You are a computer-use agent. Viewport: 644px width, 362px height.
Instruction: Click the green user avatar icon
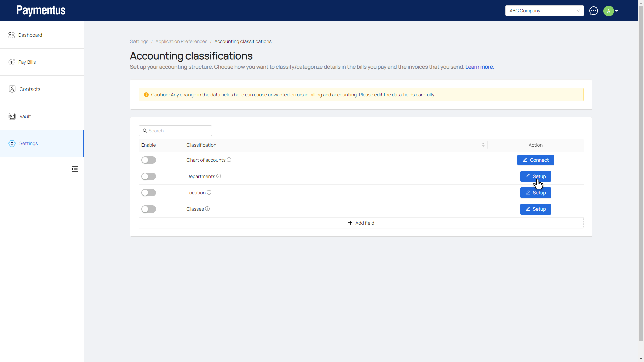click(608, 11)
